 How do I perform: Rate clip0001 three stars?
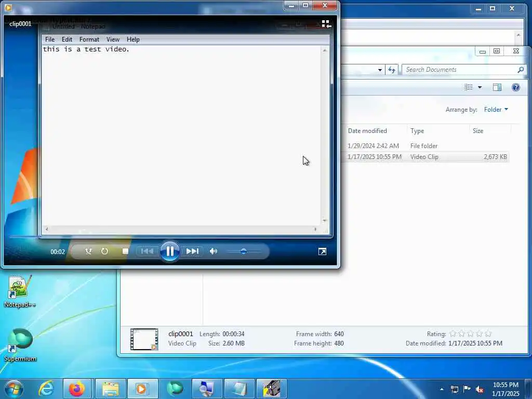[x=470, y=334]
